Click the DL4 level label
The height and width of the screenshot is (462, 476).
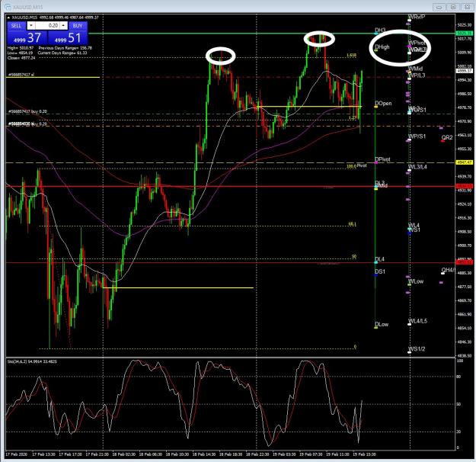379,259
